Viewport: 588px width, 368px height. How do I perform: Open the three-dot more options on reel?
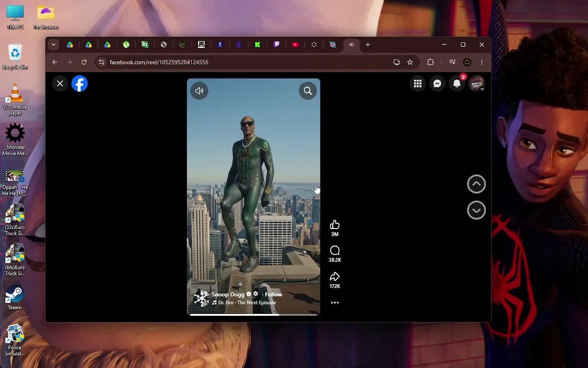pyautogui.click(x=334, y=302)
